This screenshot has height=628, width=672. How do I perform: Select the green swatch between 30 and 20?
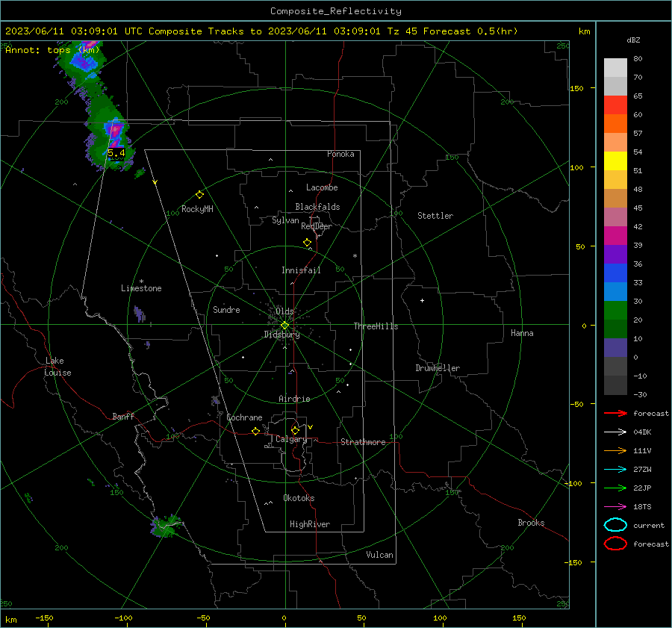tap(615, 310)
